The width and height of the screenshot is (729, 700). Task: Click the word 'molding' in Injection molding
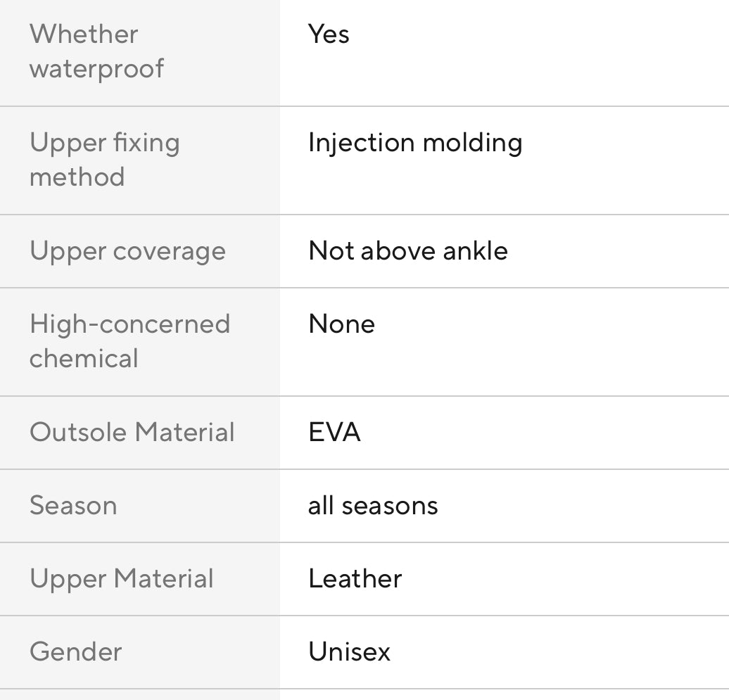473,144
